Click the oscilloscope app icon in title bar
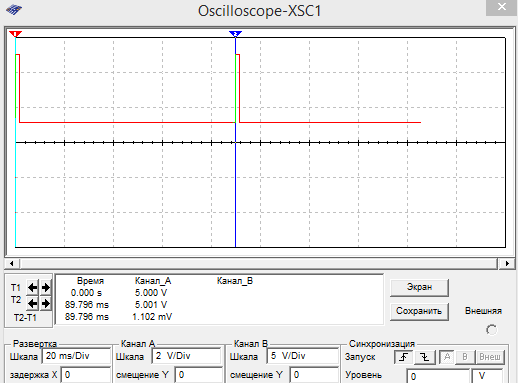The image size is (518, 383). (x=14, y=10)
